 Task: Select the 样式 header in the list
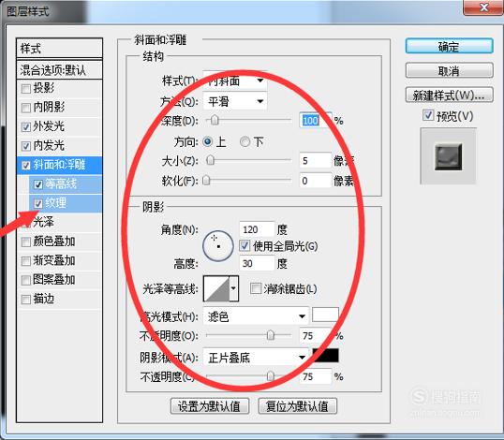click(x=59, y=49)
